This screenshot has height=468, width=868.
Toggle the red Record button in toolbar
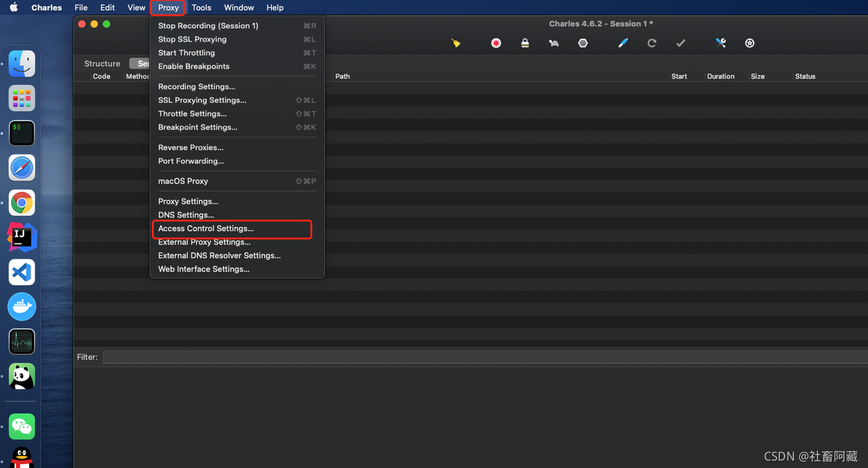[x=496, y=43]
